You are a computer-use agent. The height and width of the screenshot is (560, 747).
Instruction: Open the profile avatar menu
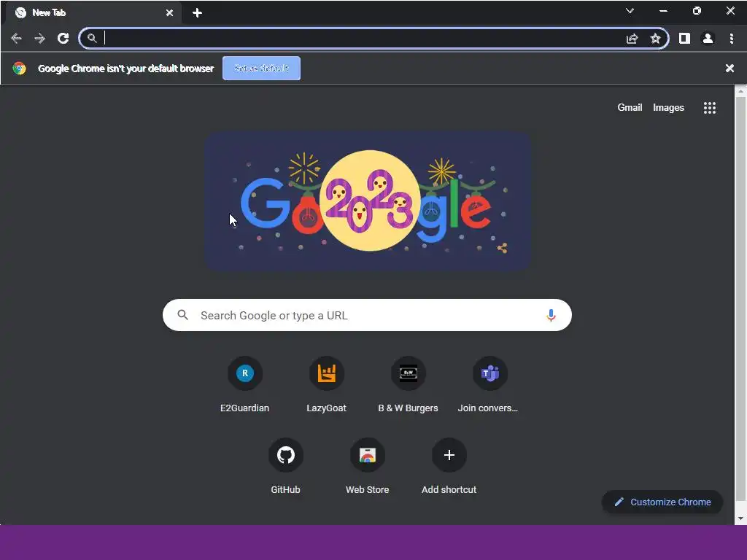pos(708,39)
